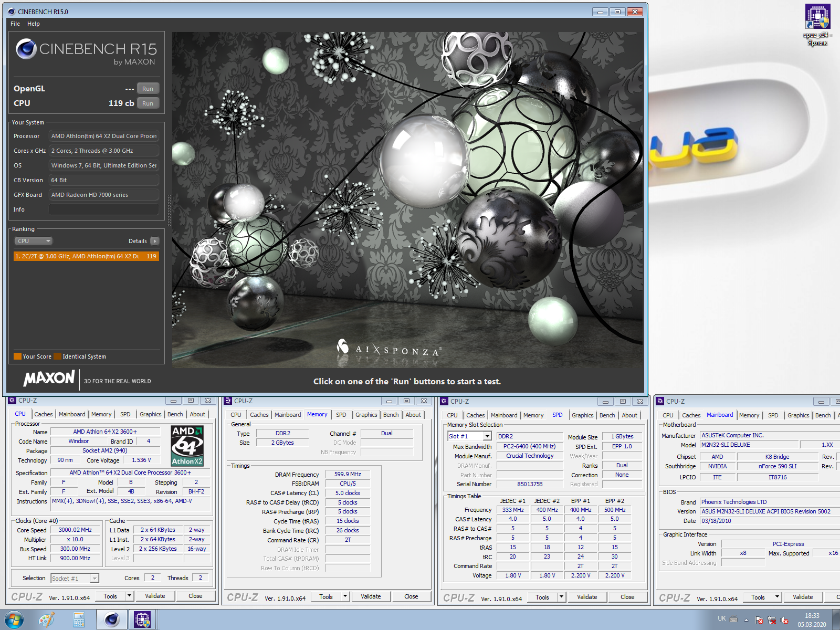This screenshot has width=840, height=630.
Task: Click the Code Name Windsor value
Action: pos(79,441)
